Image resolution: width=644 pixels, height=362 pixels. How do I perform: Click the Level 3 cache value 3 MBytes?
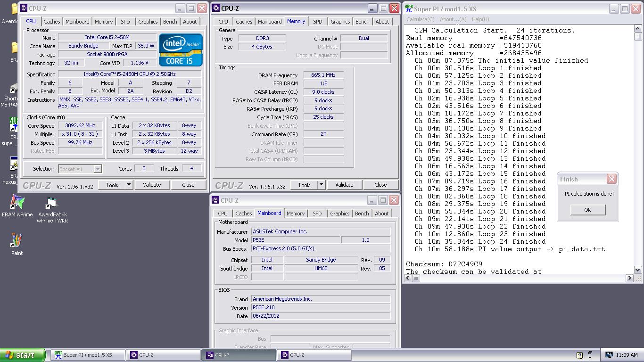[x=155, y=151]
